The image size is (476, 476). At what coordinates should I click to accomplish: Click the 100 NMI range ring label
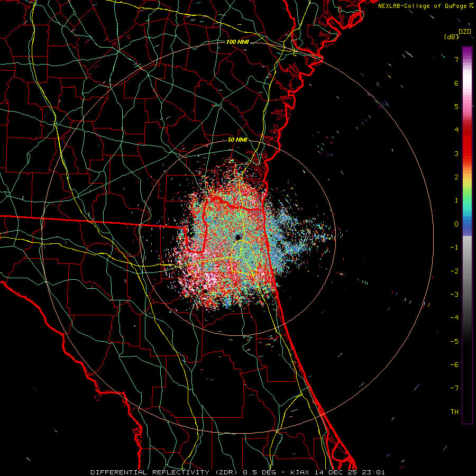point(237,42)
